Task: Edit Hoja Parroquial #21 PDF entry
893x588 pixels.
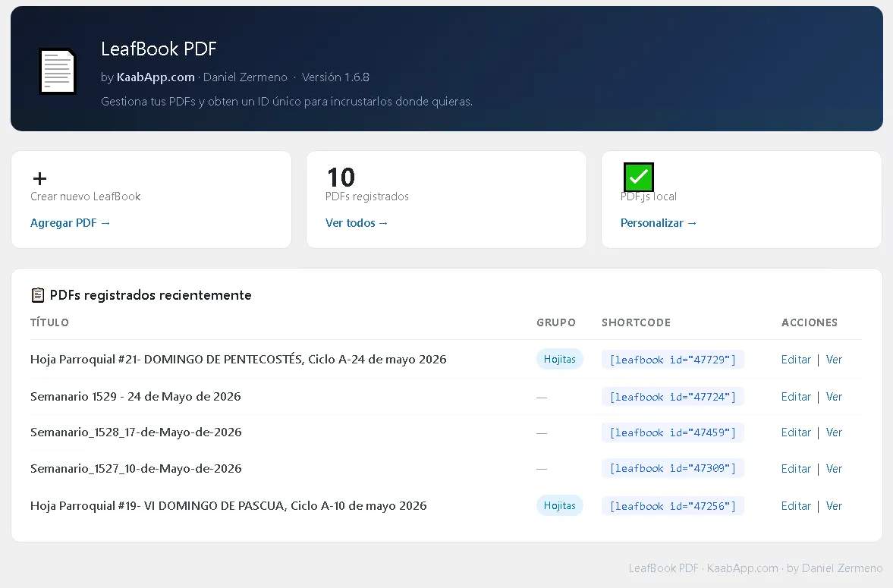Action: click(796, 360)
